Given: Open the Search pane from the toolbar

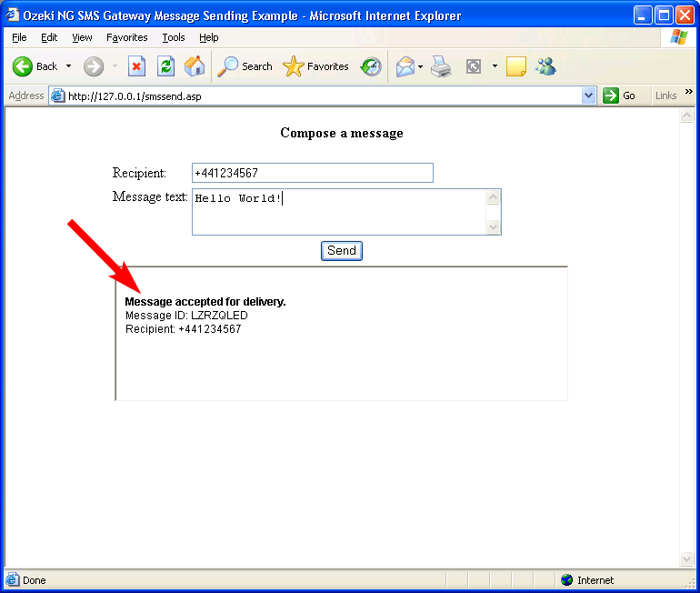Looking at the screenshot, I should (x=245, y=66).
